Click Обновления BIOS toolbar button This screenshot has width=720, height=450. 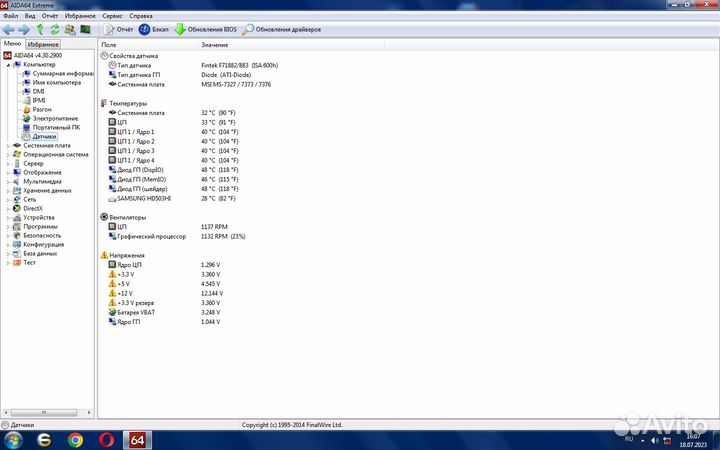206,30
